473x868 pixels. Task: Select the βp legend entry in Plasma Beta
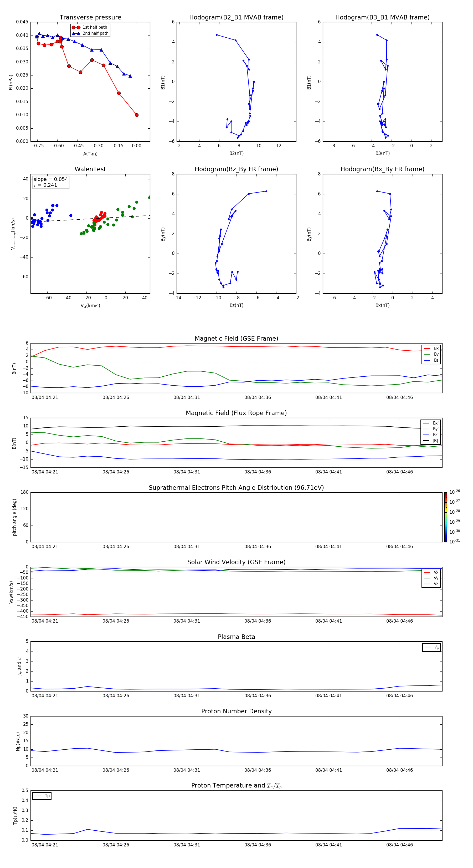(x=431, y=647)
